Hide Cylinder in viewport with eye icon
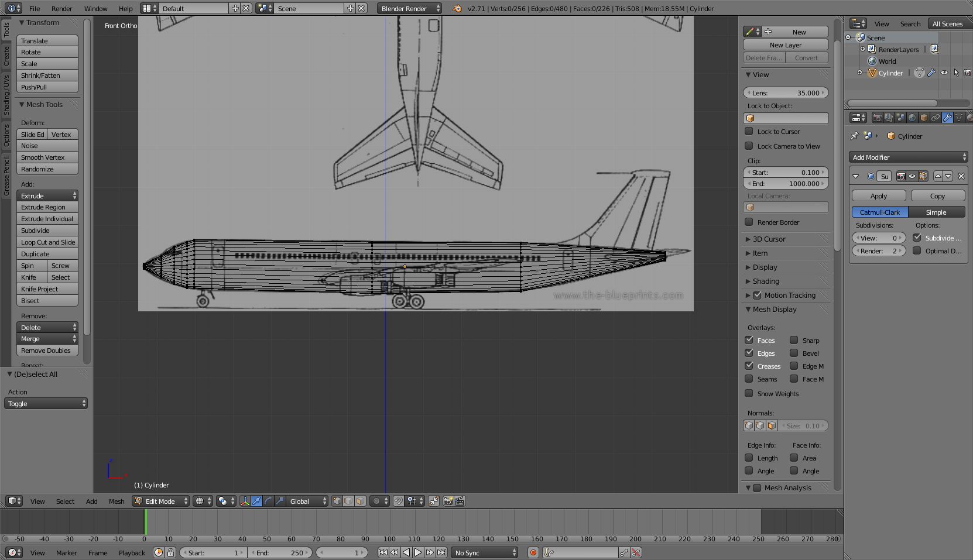Screen dimensions: 973x560 tap(944, 73)
